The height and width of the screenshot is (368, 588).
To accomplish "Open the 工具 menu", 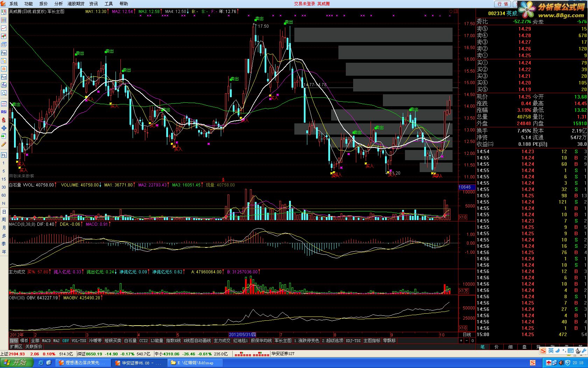I will 109,4.
